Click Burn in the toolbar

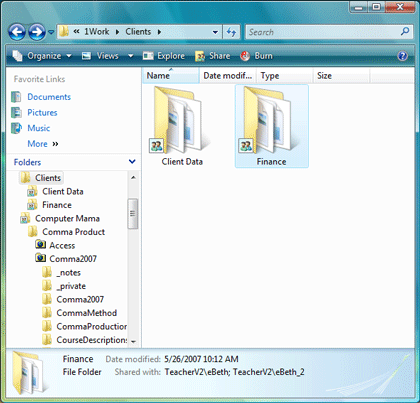(x=256, y=56)
